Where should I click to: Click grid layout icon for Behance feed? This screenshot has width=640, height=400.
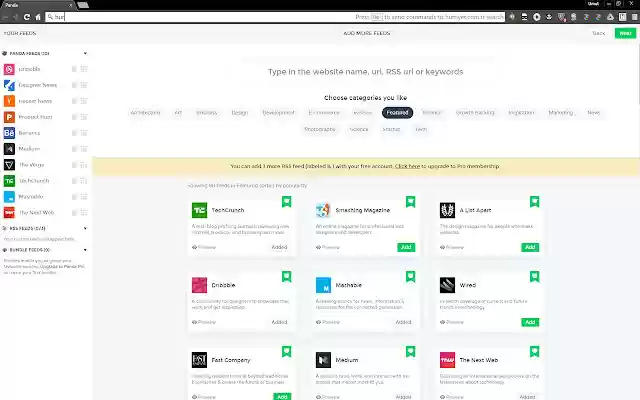[x=84, y=133]
